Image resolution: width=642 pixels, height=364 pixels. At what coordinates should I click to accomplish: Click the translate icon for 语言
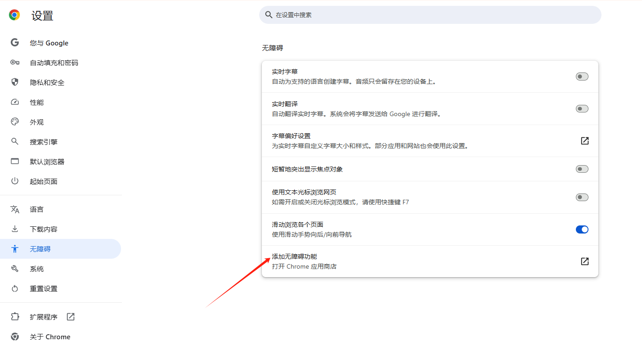coord(15,209)
